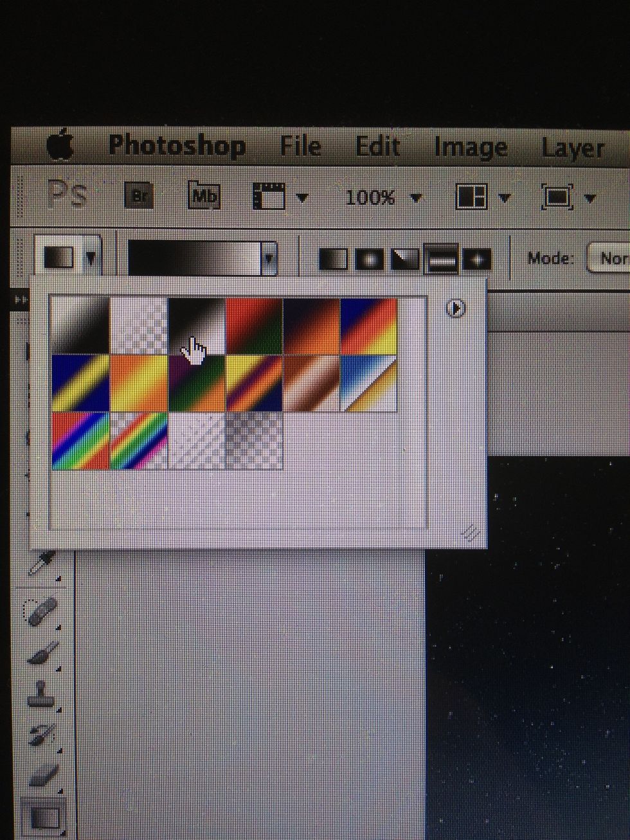This screenshot has width=630, height=840.
Task: Open the Mode blending dropdown
Action: point(609,258)
